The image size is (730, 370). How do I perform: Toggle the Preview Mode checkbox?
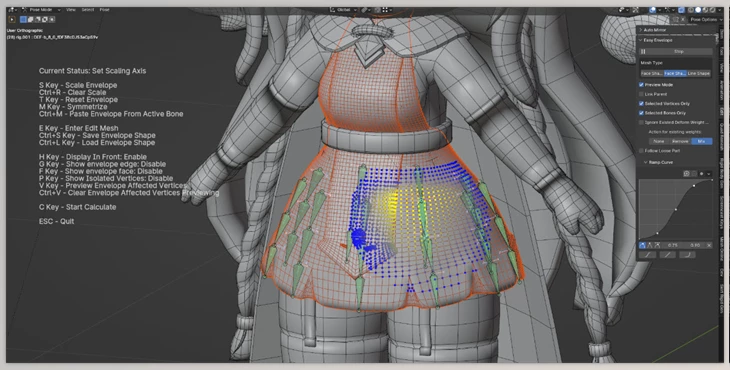coord(641,85)
